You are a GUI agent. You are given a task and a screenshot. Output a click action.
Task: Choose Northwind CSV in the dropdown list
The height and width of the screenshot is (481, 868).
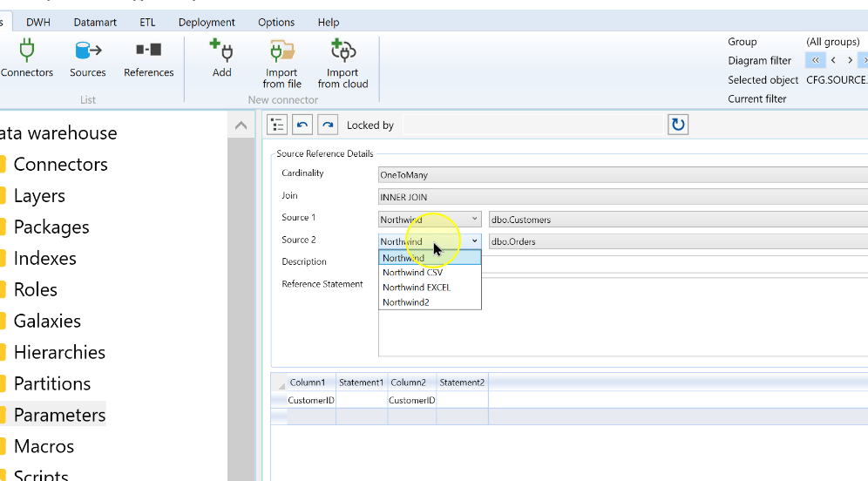(x=430, y=273)
